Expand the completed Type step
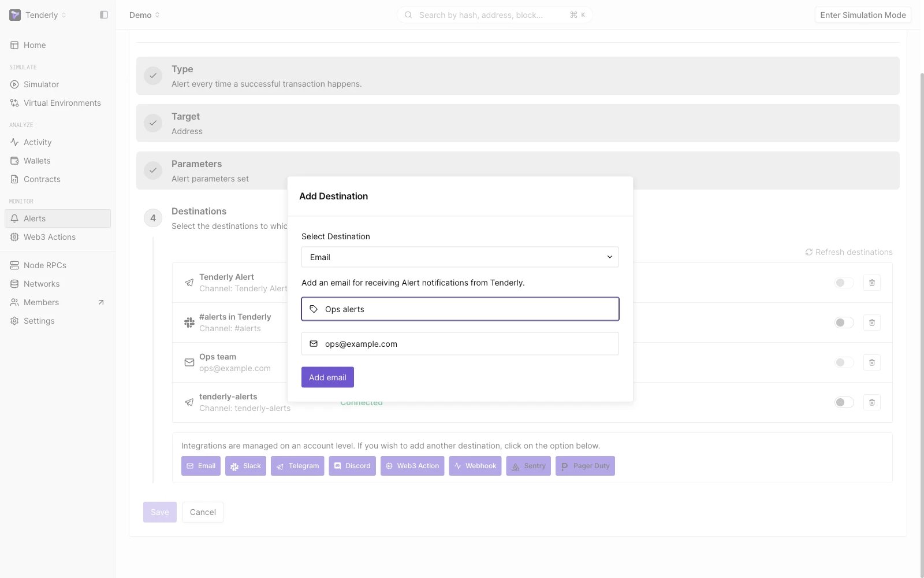Image resolution: width=924 pixels, height=578 pixels. point(518,76)
